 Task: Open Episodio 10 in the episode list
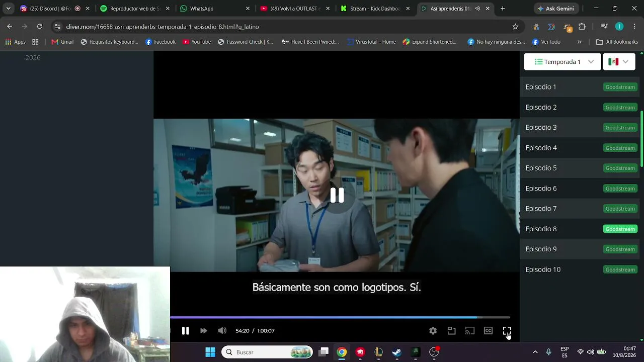[543, 269]
